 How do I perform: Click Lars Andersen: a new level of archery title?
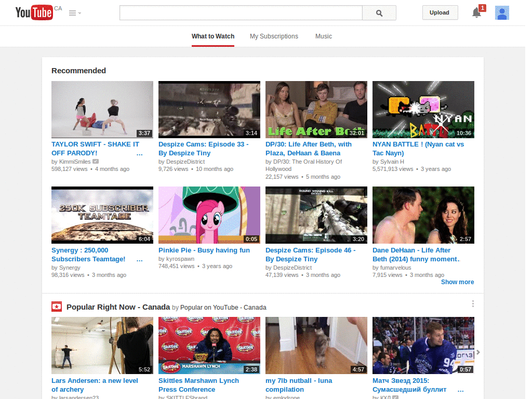[95, 385]
